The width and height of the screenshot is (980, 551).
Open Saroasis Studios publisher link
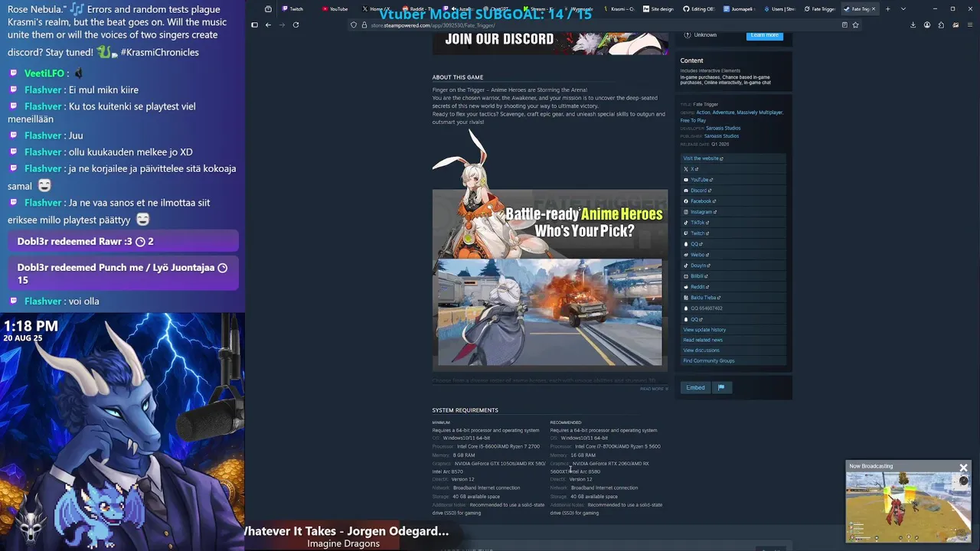pyautogui.click(x=721, y=136)
